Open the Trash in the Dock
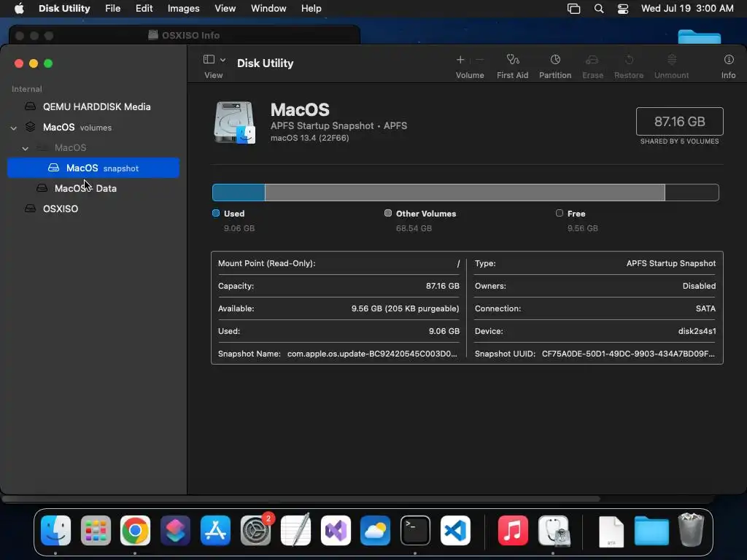747x560 pixels. click(691, 529)
